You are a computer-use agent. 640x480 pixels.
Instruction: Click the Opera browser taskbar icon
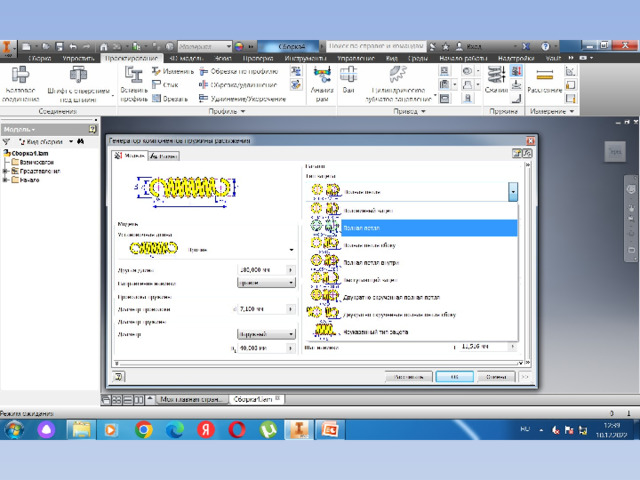click(237, 429)
